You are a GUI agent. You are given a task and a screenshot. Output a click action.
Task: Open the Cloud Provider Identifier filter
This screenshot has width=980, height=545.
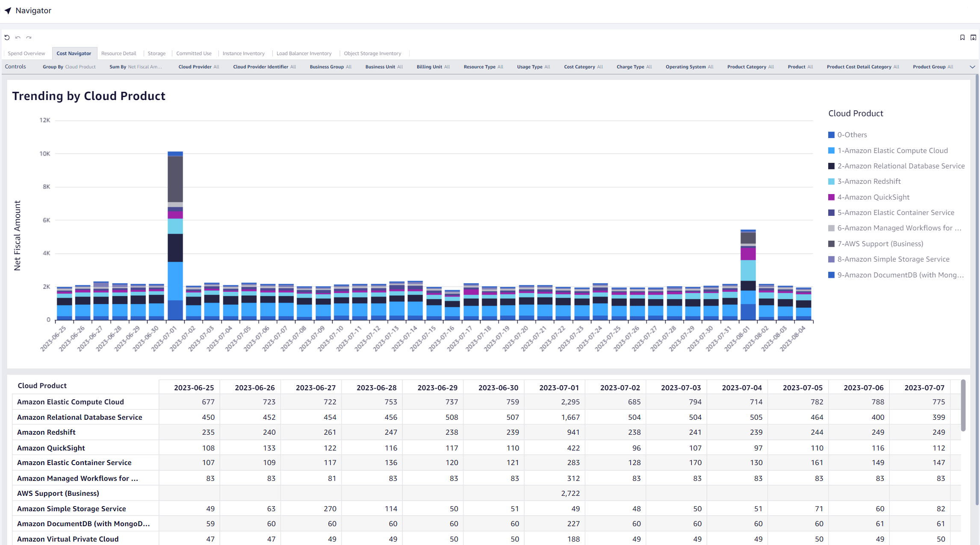coord(264,67)
